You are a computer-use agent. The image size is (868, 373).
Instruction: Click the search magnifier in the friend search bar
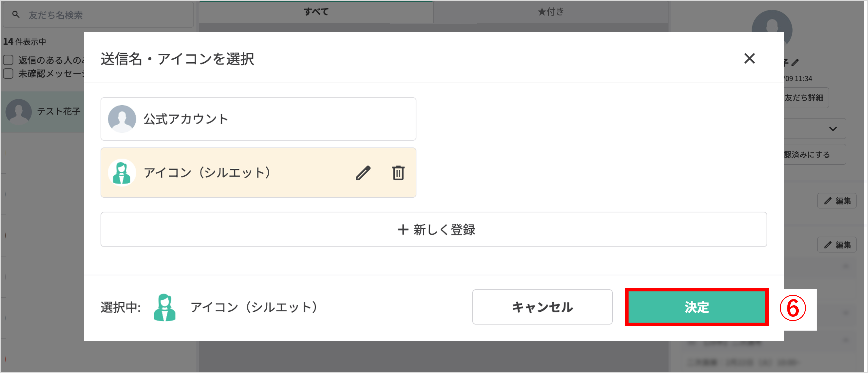click(16, 14)
